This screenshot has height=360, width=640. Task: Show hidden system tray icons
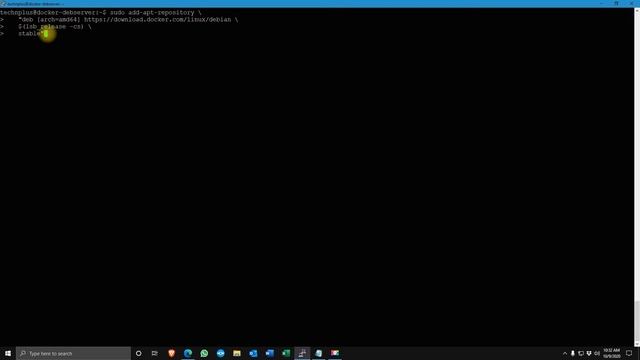(565, 353)
